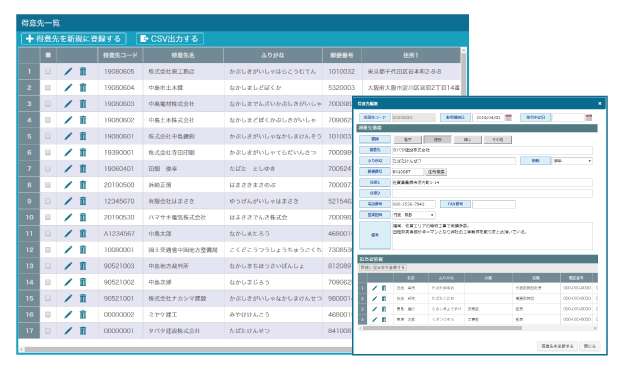Open edit for customer 19390001
625x372 pixels.
(x=68, y=152)
